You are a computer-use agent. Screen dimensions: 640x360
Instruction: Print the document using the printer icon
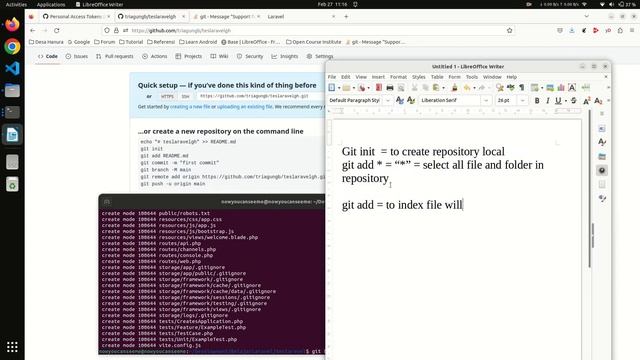click(389, 88)
